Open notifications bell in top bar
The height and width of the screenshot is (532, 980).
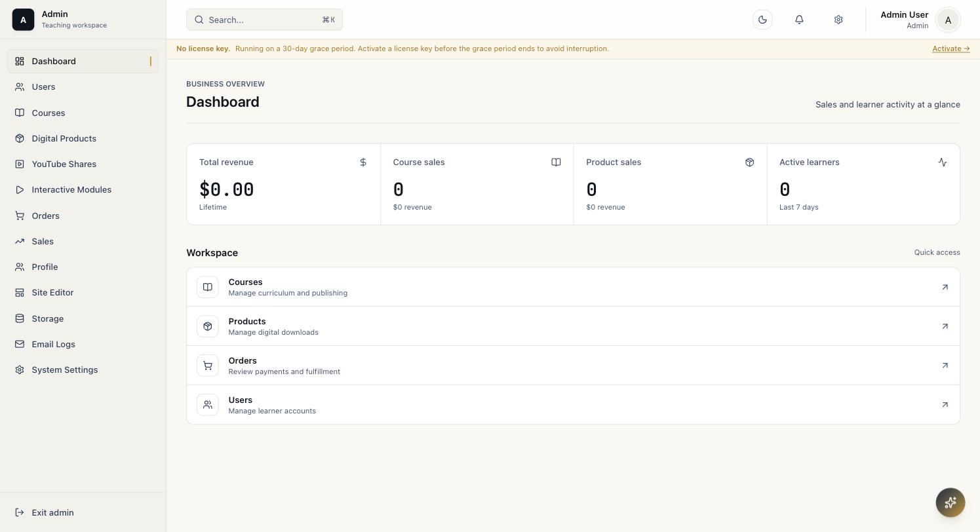click(x=799, y=20)
